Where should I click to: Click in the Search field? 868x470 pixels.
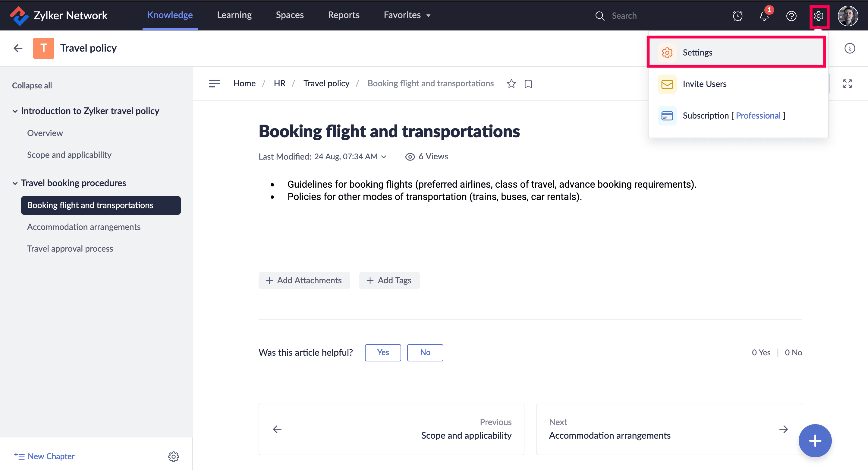pyautogui.click(x=640, y=16)
